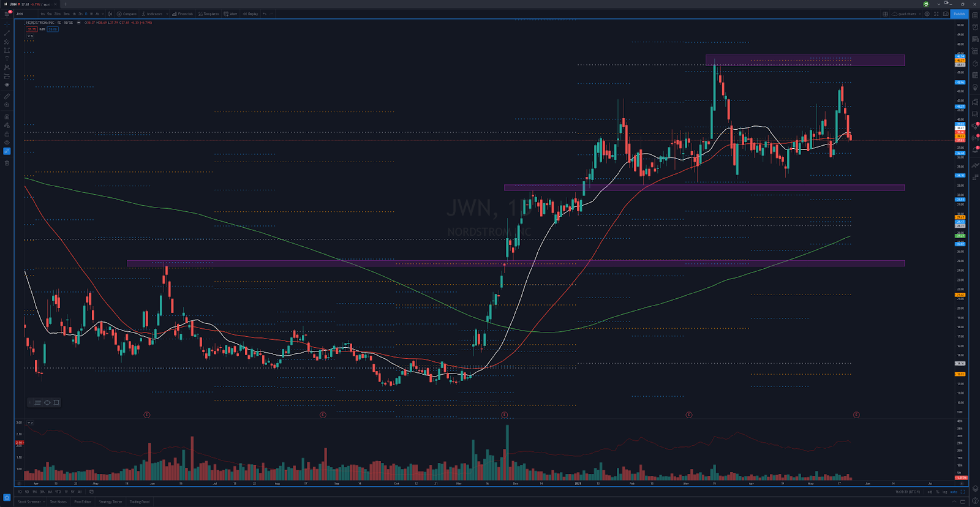Image resolution: width=980 pixels, height=507 pixels.
Task: Toggle percent scale button
Action: pyautogui.click(x=938, y=492)
